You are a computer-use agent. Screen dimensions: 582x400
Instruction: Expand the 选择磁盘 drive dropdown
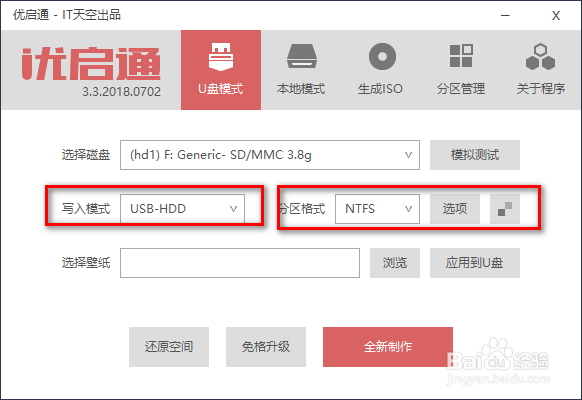(270, 155)
